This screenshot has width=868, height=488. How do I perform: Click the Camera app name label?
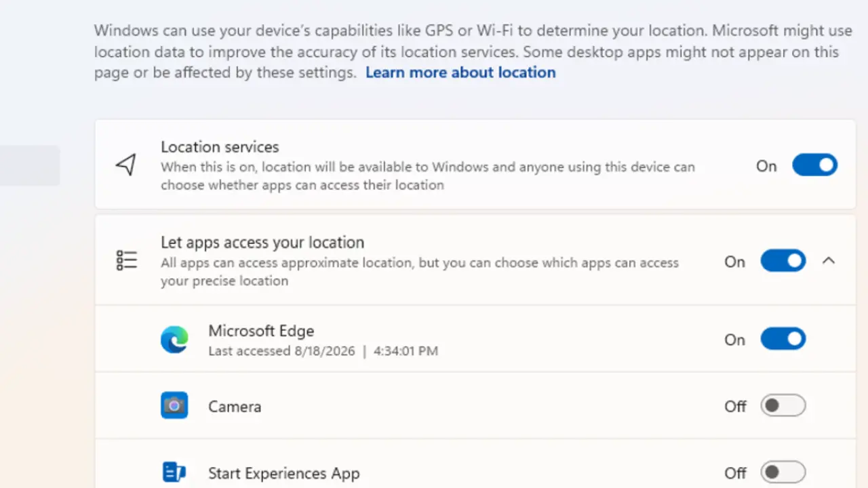[x=235, y=407]
